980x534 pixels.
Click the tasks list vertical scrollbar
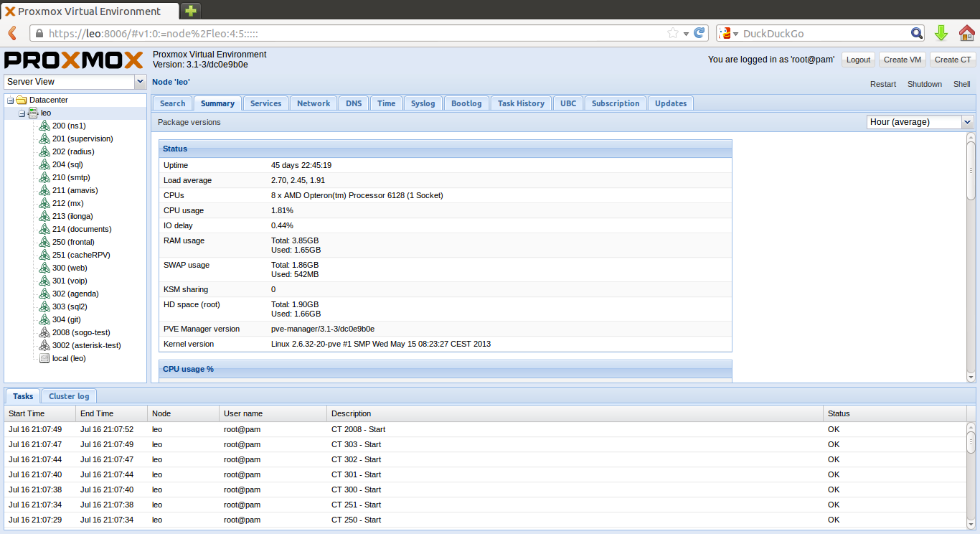pos(971,443)
